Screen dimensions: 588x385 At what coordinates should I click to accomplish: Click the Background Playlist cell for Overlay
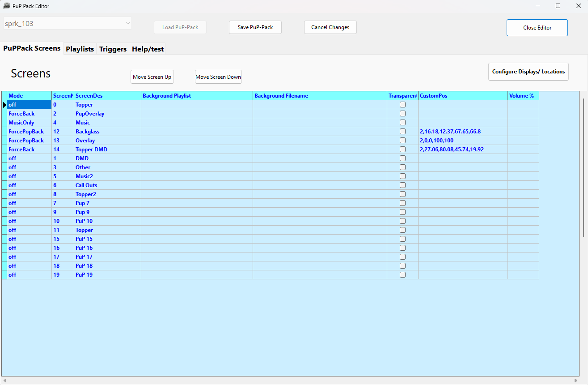[197, 141]
